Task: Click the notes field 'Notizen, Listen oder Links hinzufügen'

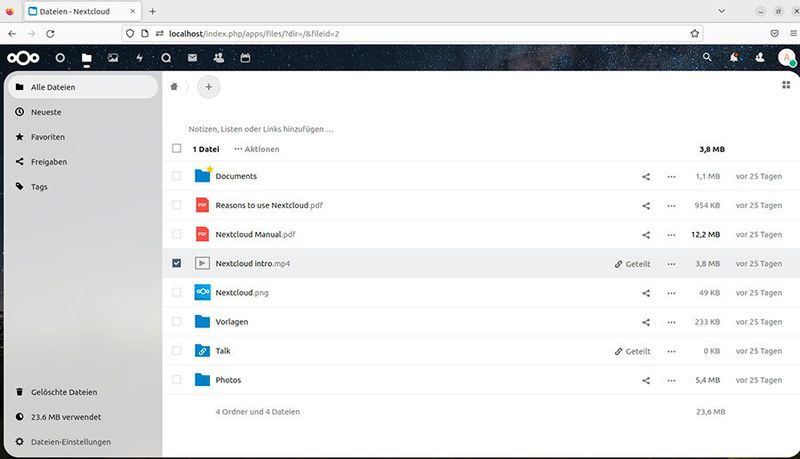Action: [261, 129]
